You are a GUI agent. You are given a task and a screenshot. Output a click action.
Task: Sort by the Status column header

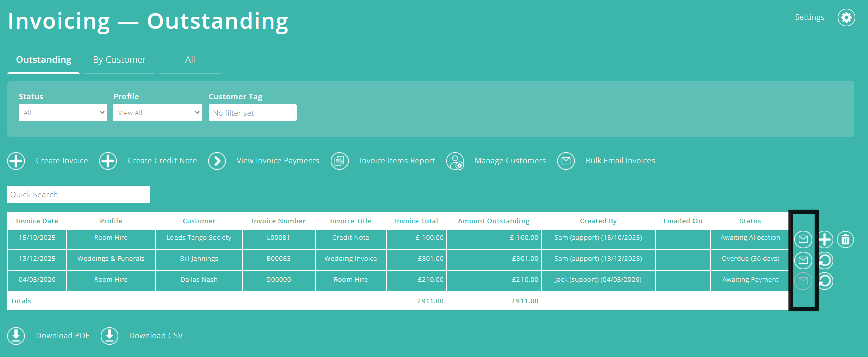pyautogui.click(x=750, y=221)
